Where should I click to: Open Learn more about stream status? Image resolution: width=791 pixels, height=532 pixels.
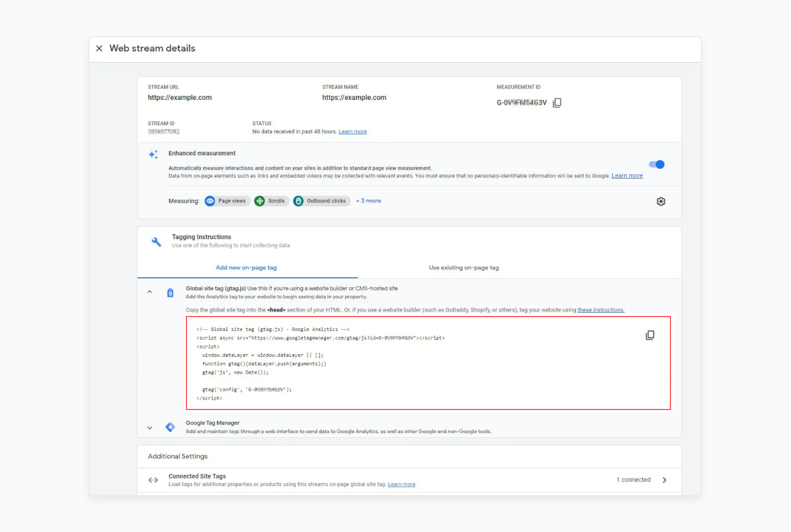pyautogui.click(x=352, y=131)
